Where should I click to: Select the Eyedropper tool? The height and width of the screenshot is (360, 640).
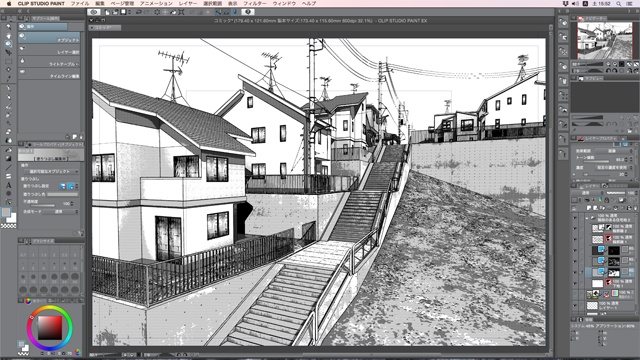pyautogui.click(x=8, y=78)
